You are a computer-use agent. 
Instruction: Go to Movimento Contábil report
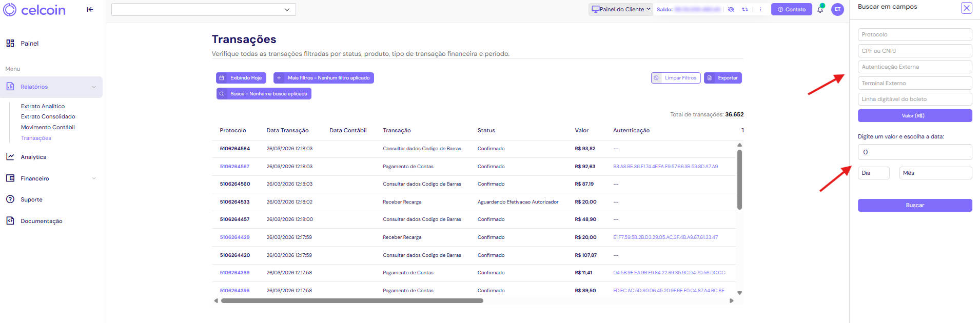click(x=48, y=127)
